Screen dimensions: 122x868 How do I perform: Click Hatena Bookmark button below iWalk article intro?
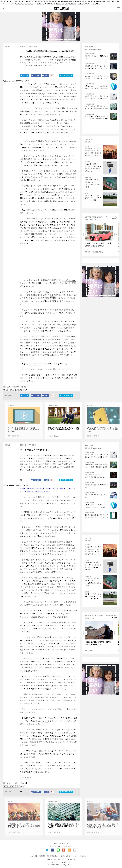coord(66,76)
